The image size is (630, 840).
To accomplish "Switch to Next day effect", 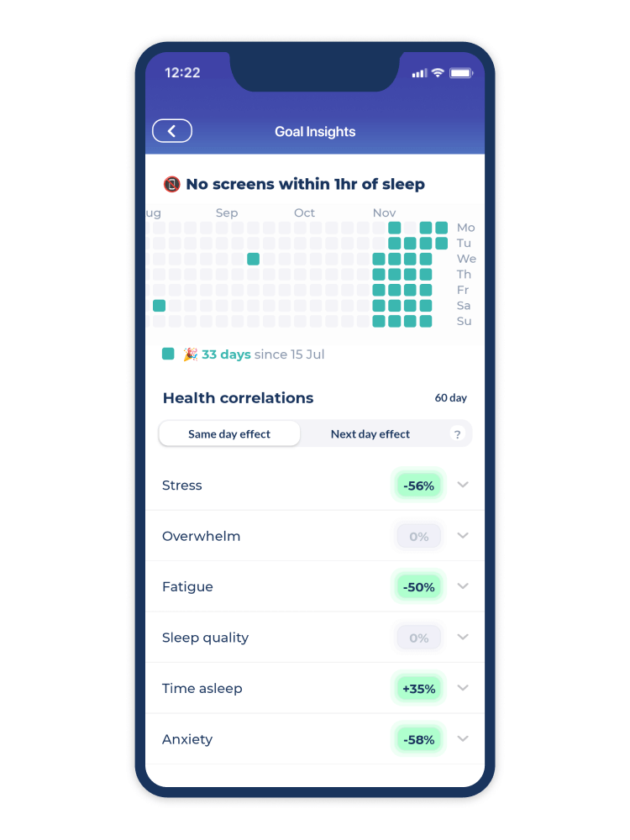I will click(370, 434).
